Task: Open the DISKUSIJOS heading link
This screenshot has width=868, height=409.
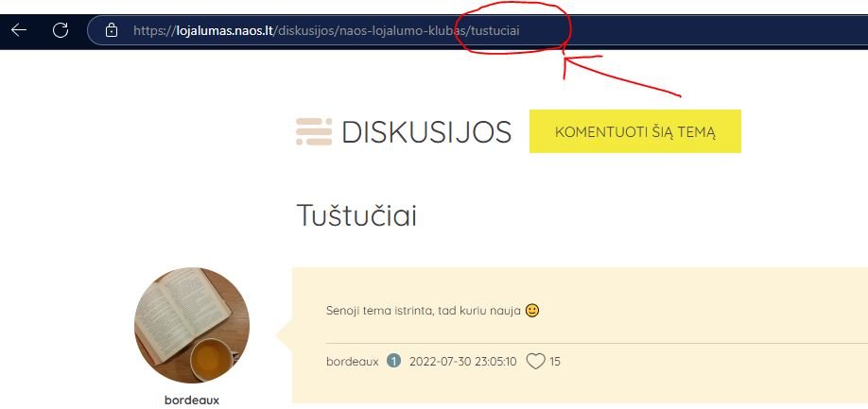Action: click(x=426, y=132)
